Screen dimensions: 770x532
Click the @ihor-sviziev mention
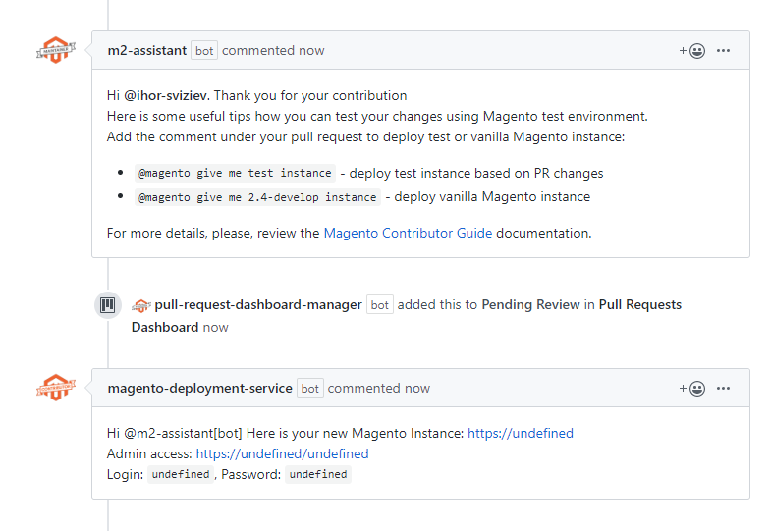(x=167, y=96)
